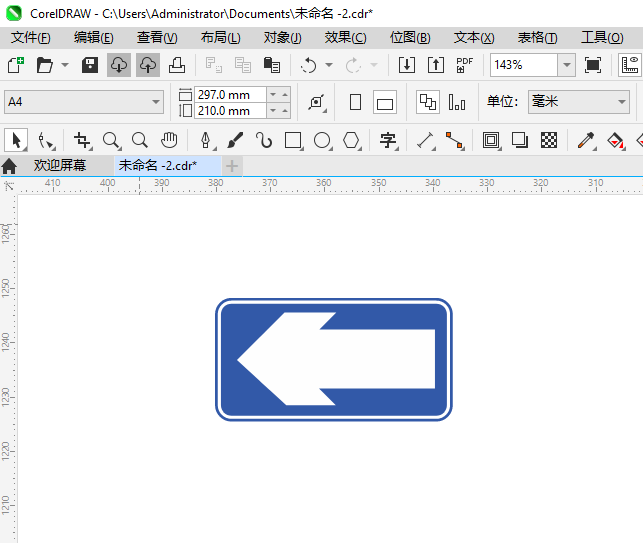Open the 文件(F) menu
The image size is (643, 543).
point(31,38)
